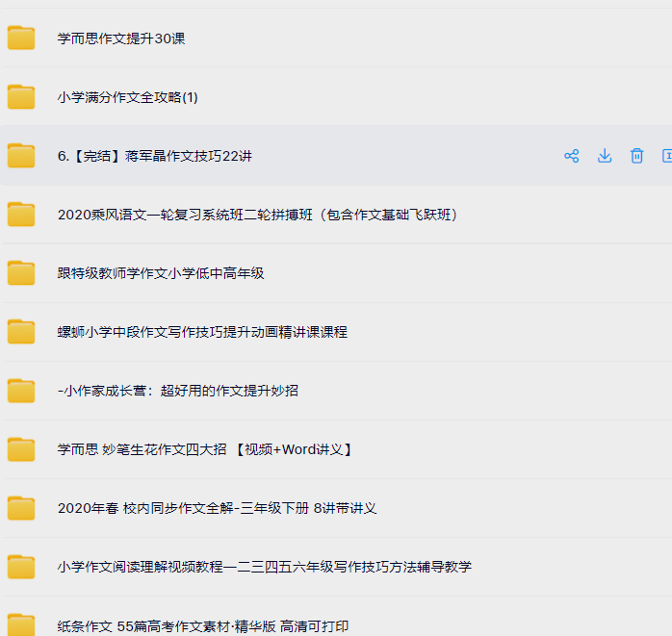672x636 pixels.
Task: Click the share icon on the hovered row
Action: pyautogui.click(x=571, y=156)
